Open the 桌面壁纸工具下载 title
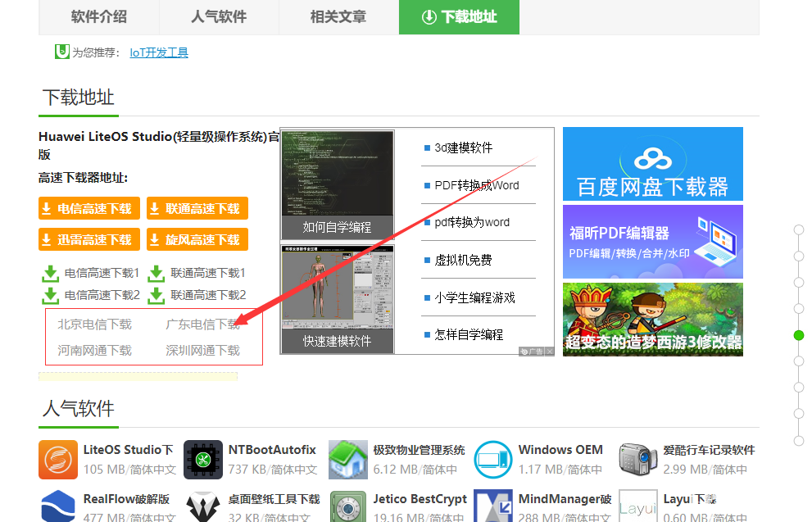The image size is (812, 522). 274,499
